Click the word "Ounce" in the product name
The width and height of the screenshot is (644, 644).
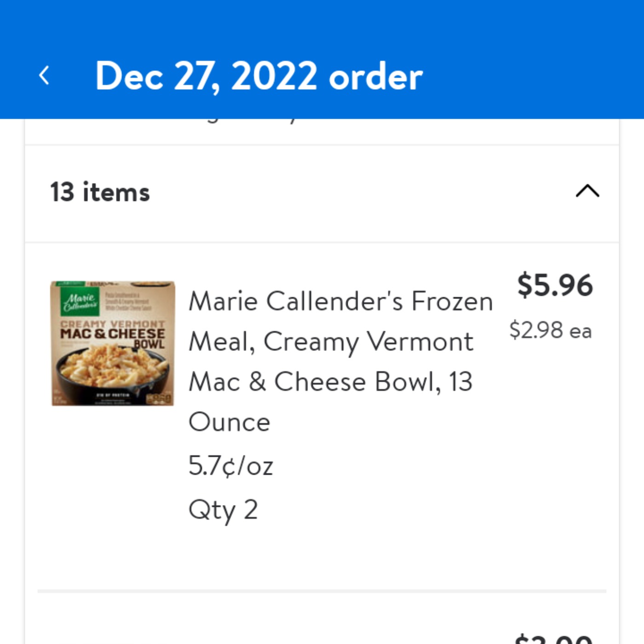(229, 422)
